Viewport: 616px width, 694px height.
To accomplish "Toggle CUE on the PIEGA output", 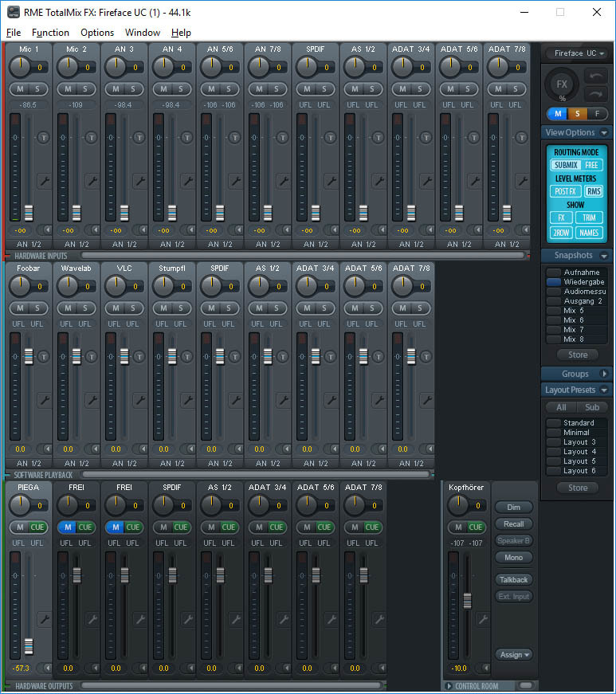I will point(37,527).
